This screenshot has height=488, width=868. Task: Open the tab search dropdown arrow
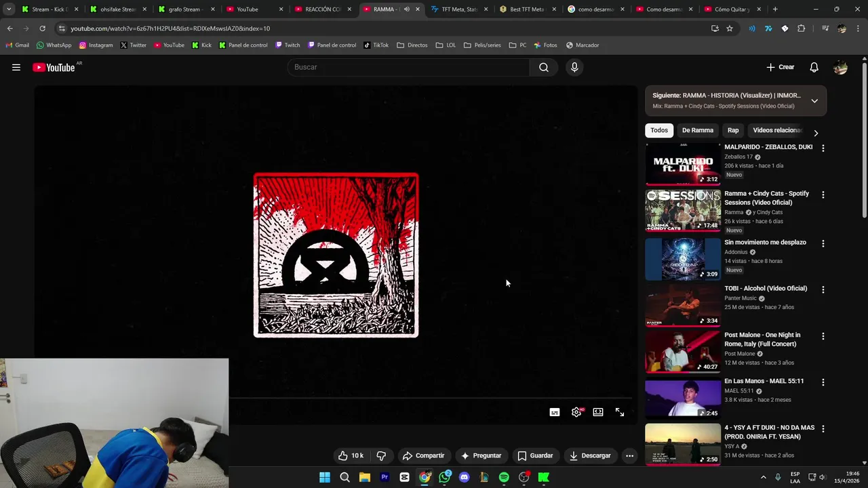[x=9, y=9]
